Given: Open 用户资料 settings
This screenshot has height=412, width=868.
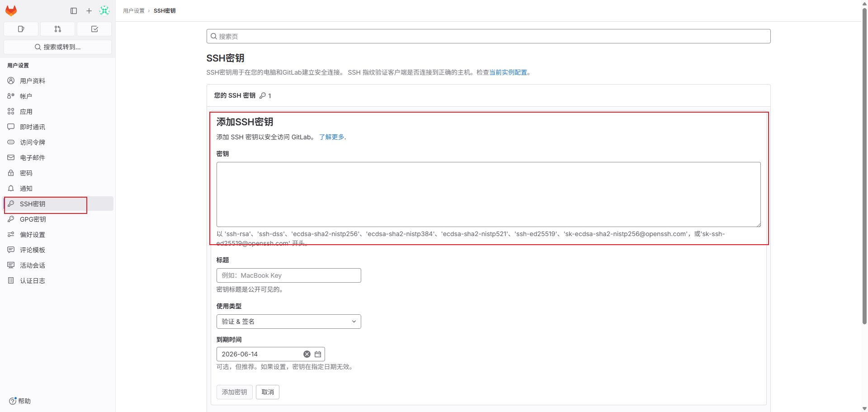Looking at the screenshot, I should tap(32, 81).
